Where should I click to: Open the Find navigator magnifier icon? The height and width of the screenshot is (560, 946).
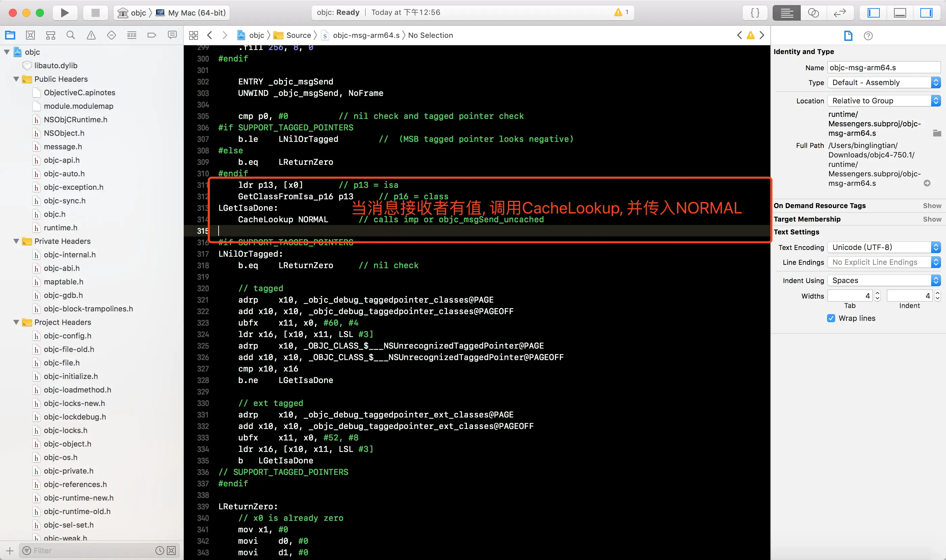(71, 35)
